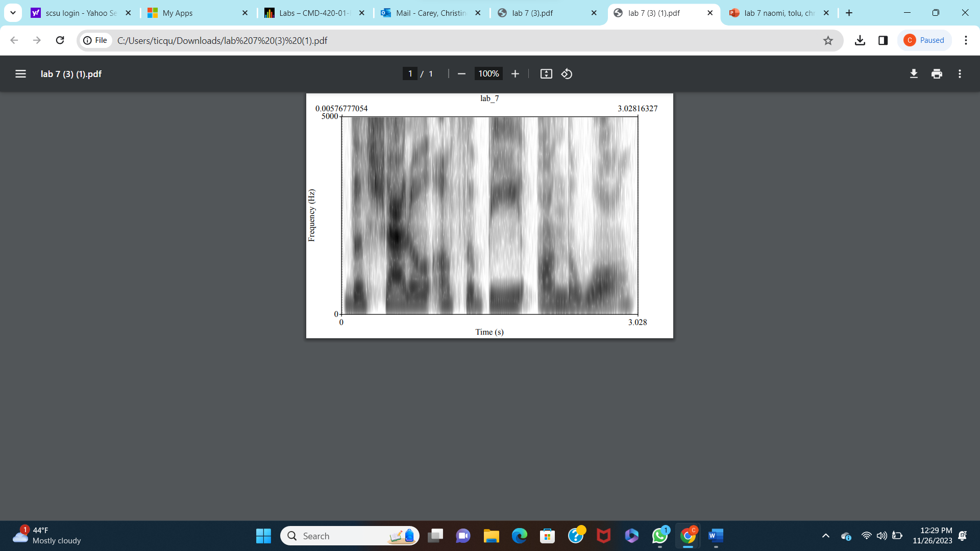Resume the paused profile sync
This screenshot has width=980, height=551.
(x=924, y=40)
